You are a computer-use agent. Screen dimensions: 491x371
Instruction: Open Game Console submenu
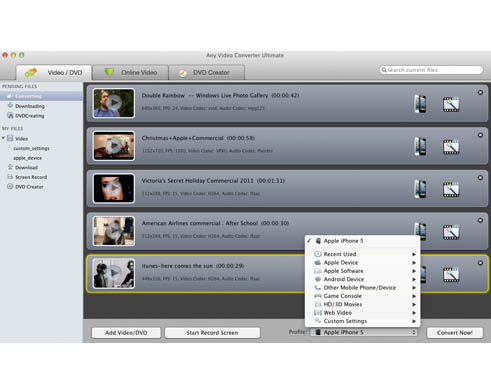tap(363, 296)
